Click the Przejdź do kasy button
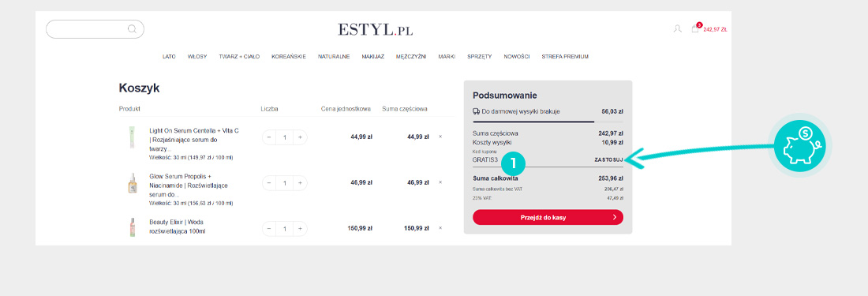This screenshot has width=868, height=296. (548, 217)
